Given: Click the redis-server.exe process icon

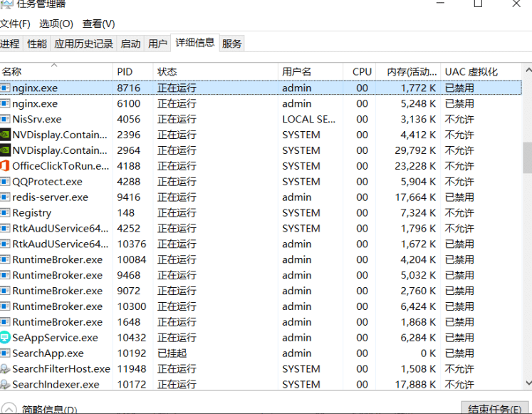Looking at the screenshot, I should tap(6, 197).
